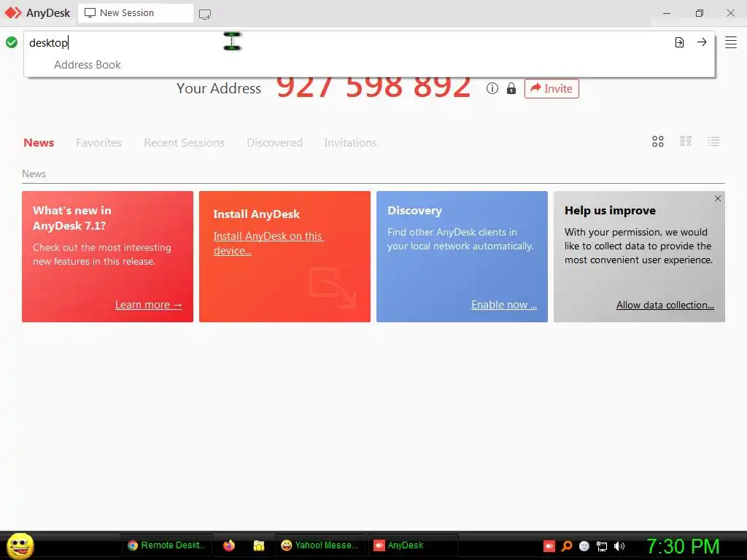
Task: Click the Invite button
Action: click(x=551, y=88)
